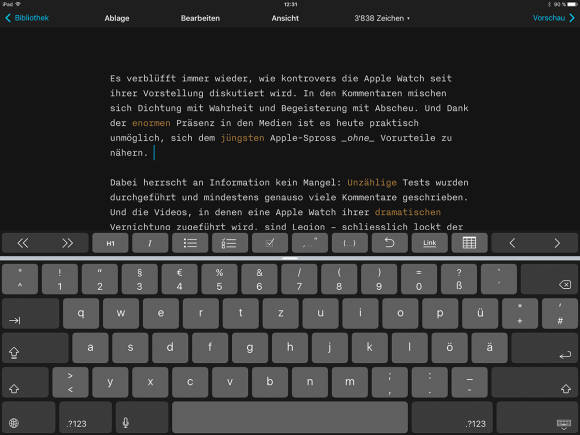Viewport: 580px width, 435px height.
Task: Insert a Link from the toolbar
Action: point(429,243)
